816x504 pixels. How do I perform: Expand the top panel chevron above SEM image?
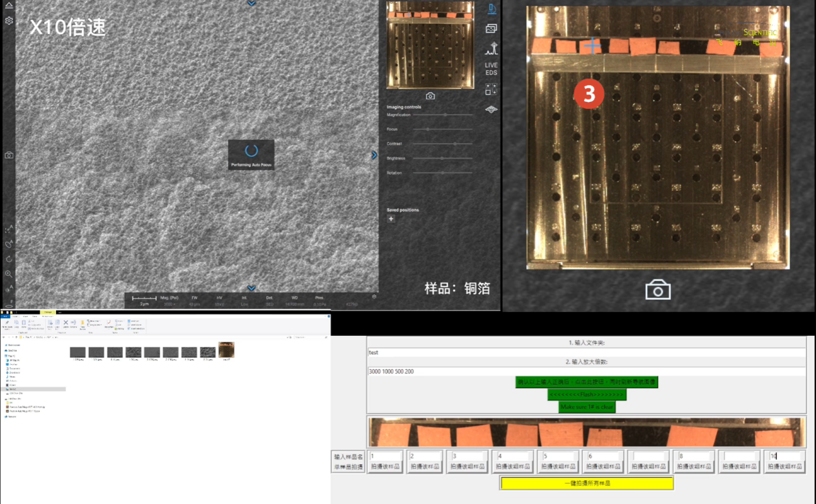[x=251, y=4]
